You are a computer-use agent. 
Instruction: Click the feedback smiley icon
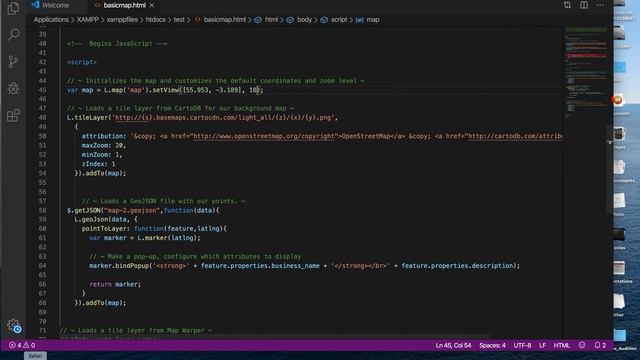(582, 345)
